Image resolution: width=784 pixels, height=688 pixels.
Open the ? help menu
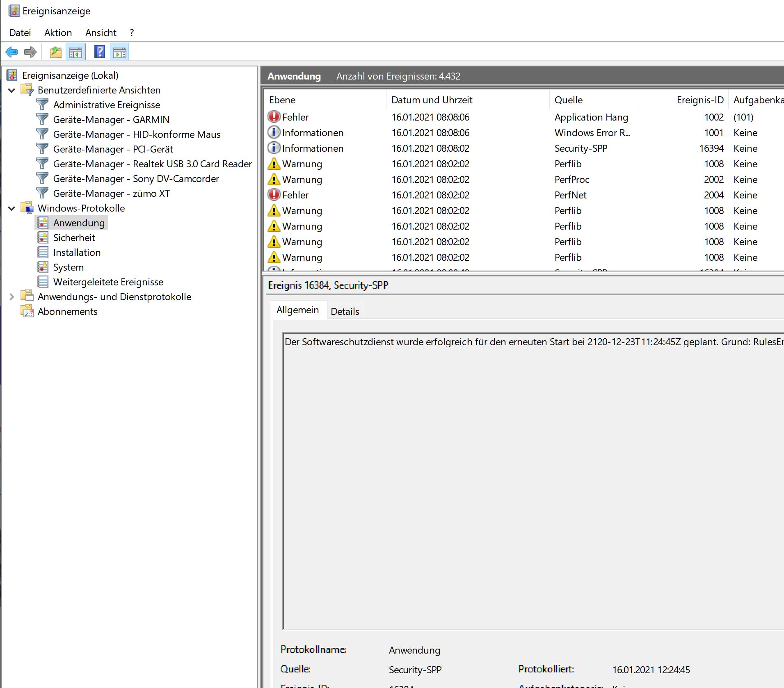(x=132, y=33)
